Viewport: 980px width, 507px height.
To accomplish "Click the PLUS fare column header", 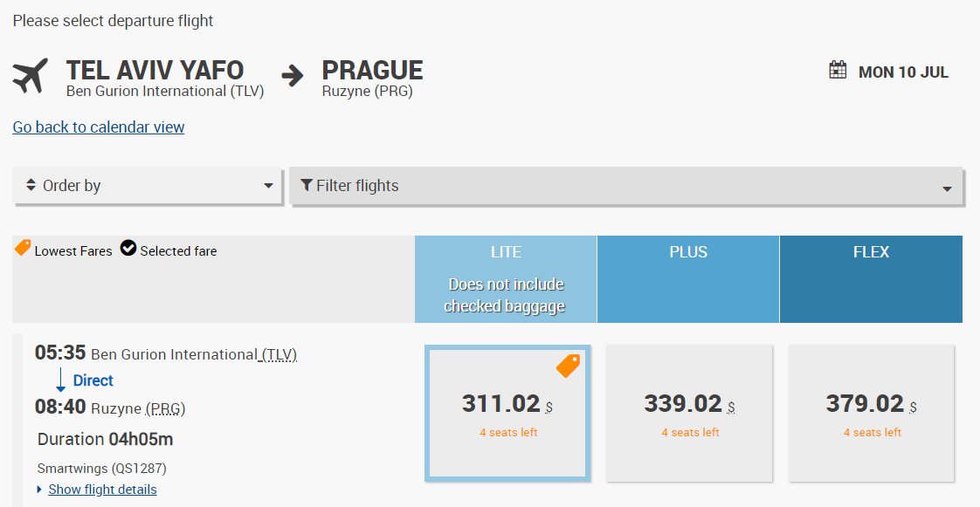I will (x=688, y=252).
